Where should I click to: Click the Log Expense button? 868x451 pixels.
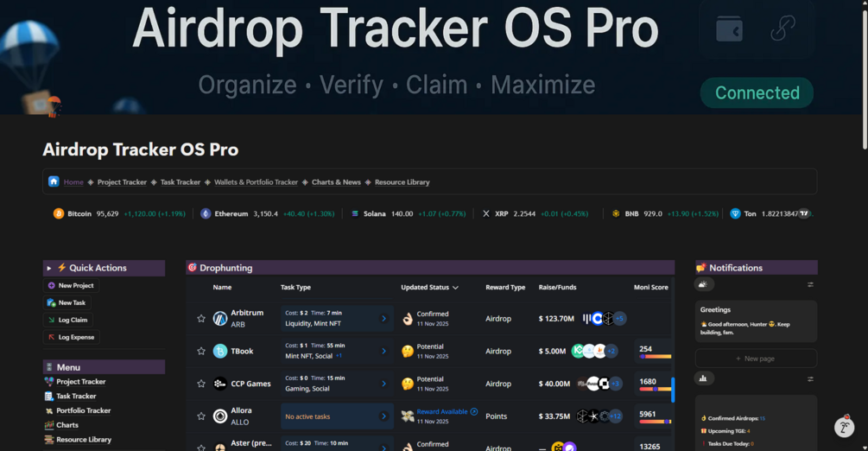[71, 337]
